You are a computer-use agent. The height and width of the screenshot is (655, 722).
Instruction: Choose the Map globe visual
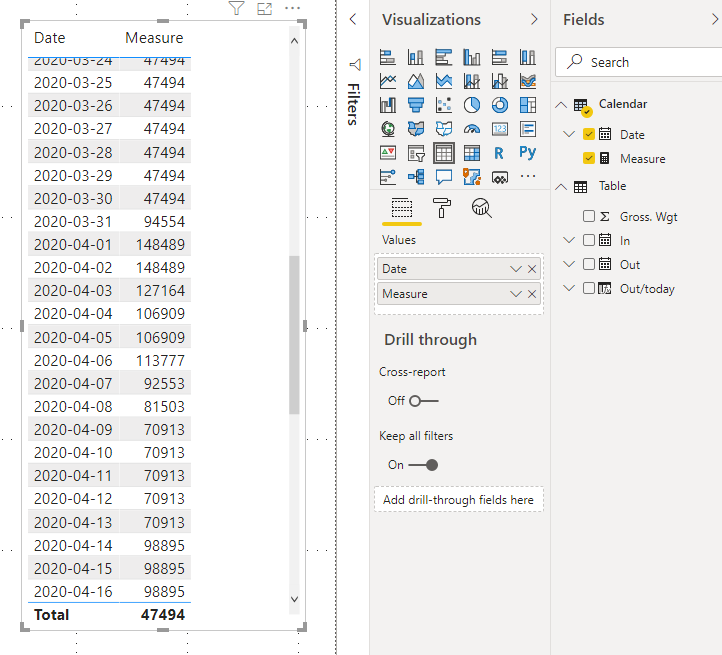tap(388, 129)
